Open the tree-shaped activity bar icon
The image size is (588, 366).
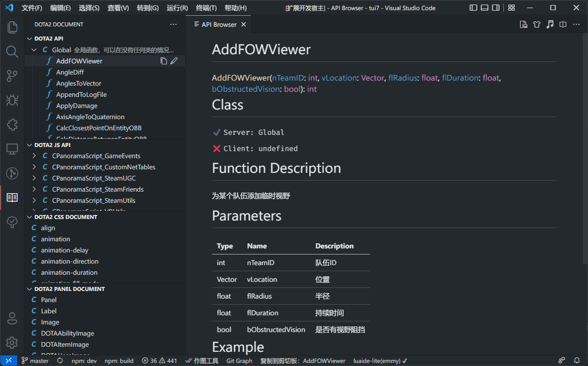12,222
